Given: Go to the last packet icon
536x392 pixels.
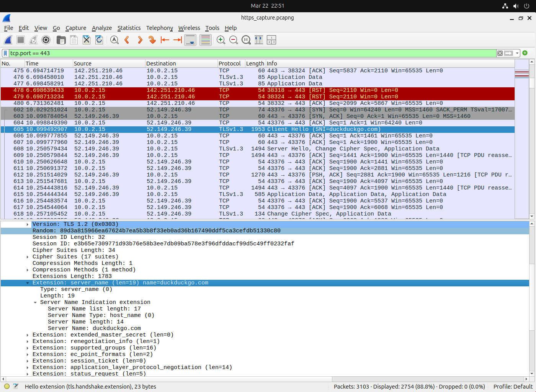Looking at the screenshot, I should 178,40.
